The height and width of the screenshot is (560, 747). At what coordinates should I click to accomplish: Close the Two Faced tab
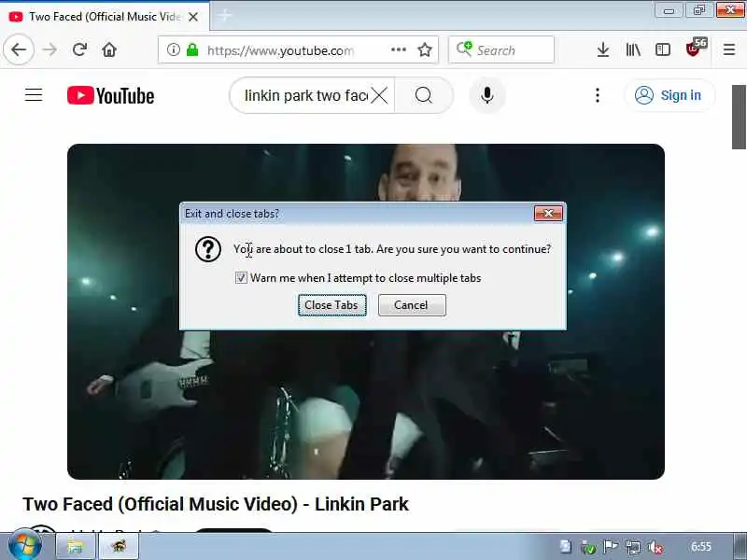pyautogui.click(x=193, y=17)
